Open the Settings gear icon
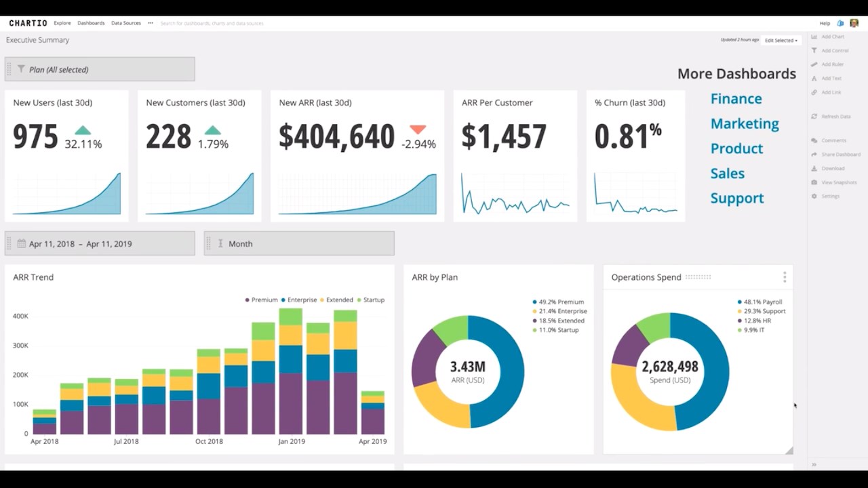Viewport: 868px width, 488px height. pos(814,196)
